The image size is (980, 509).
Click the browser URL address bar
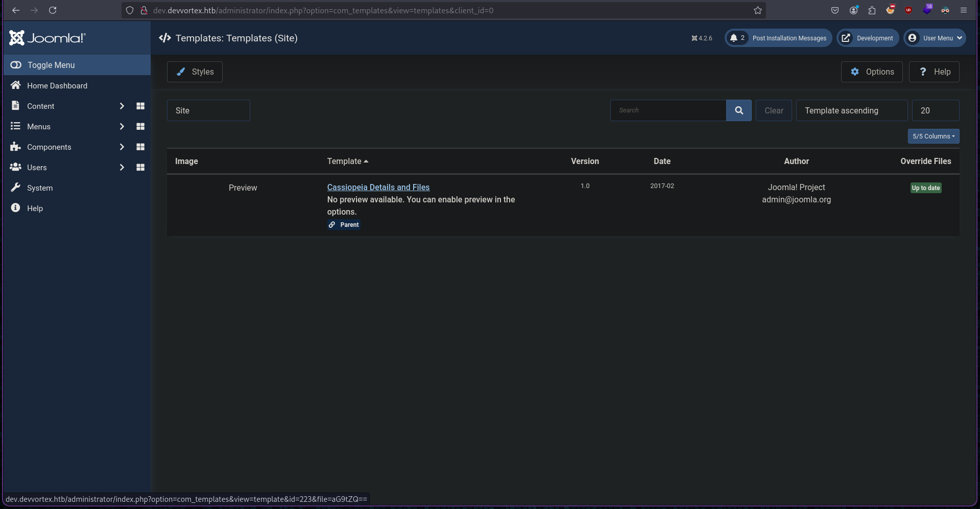443,10
